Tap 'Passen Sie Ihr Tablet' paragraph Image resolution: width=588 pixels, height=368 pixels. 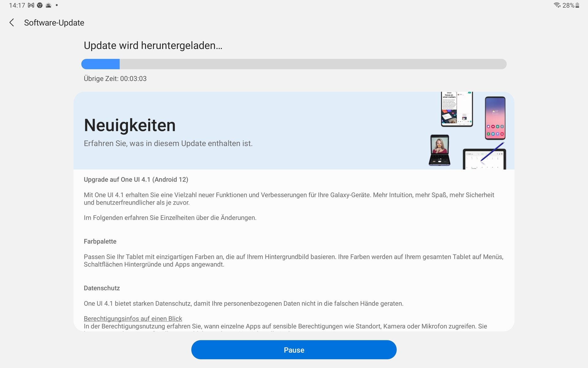pyautogui.click(x=294, y=260)
